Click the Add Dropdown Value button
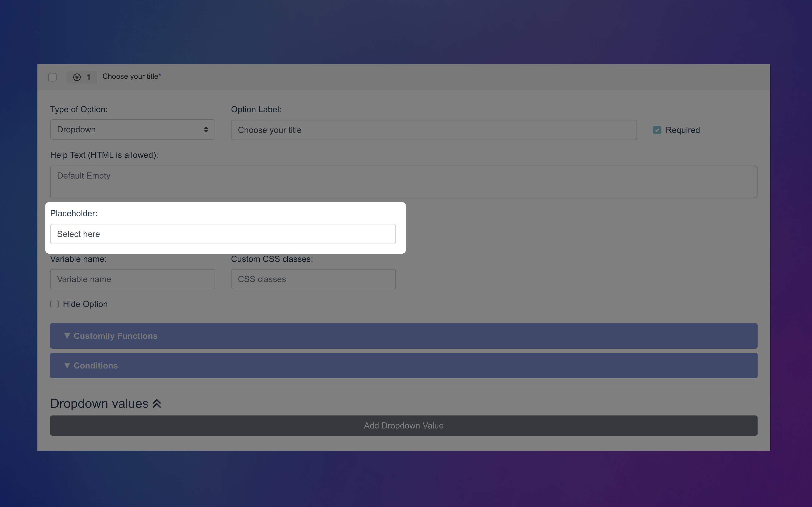Viewport: 812px width, 507px height. (x=403, y=426)
